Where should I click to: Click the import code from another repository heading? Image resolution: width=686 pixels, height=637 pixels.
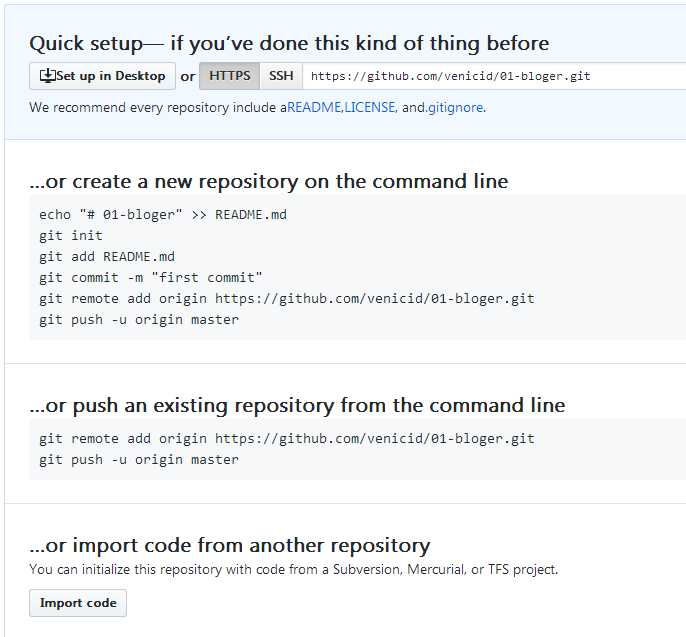point(230,546)
